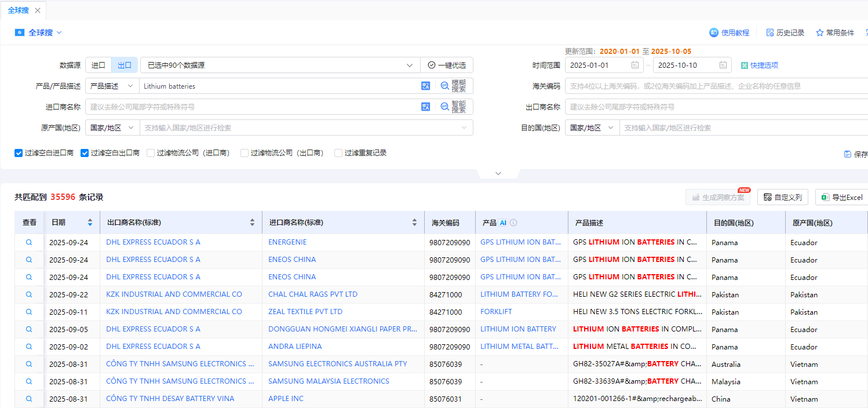The image size is (868, 408).
Task: Click the translate icon in product description field
Action: [425, 86]
